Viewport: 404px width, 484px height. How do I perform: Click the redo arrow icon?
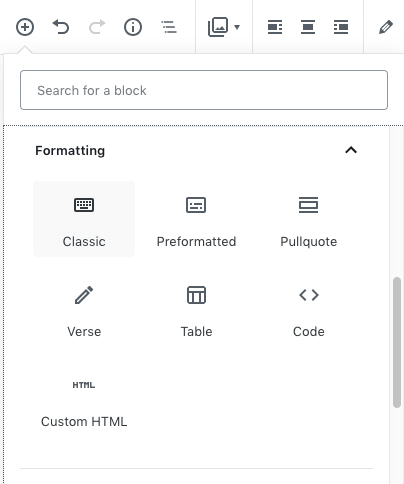(x=97, y=27)
